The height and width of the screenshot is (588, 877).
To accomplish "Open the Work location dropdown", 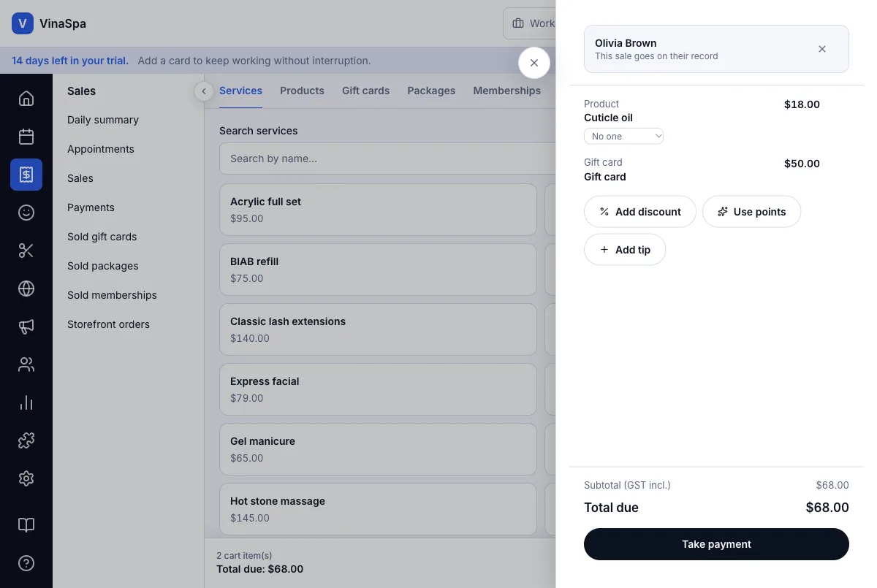I will pyautogui.click(x=530, y=23).
